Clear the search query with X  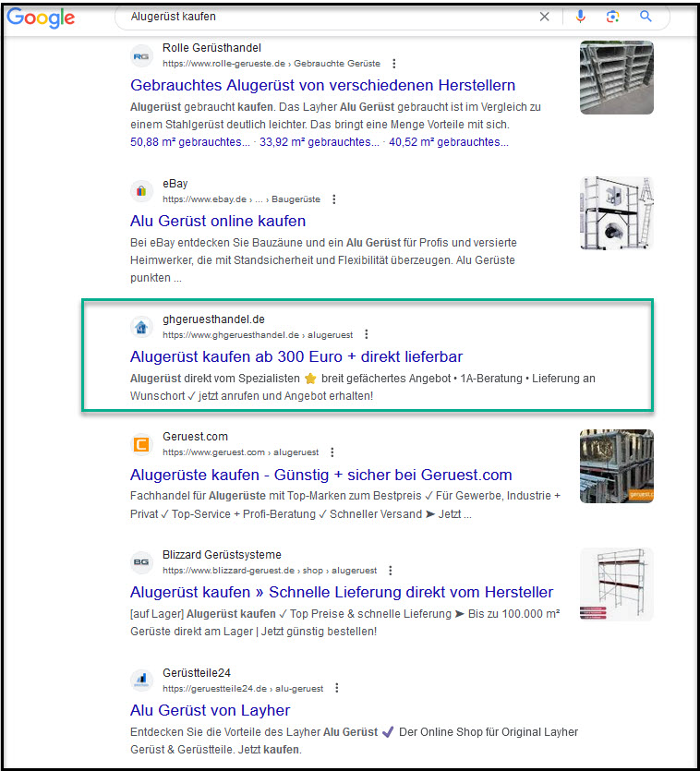pyautogui.click(x=544, y=17)
